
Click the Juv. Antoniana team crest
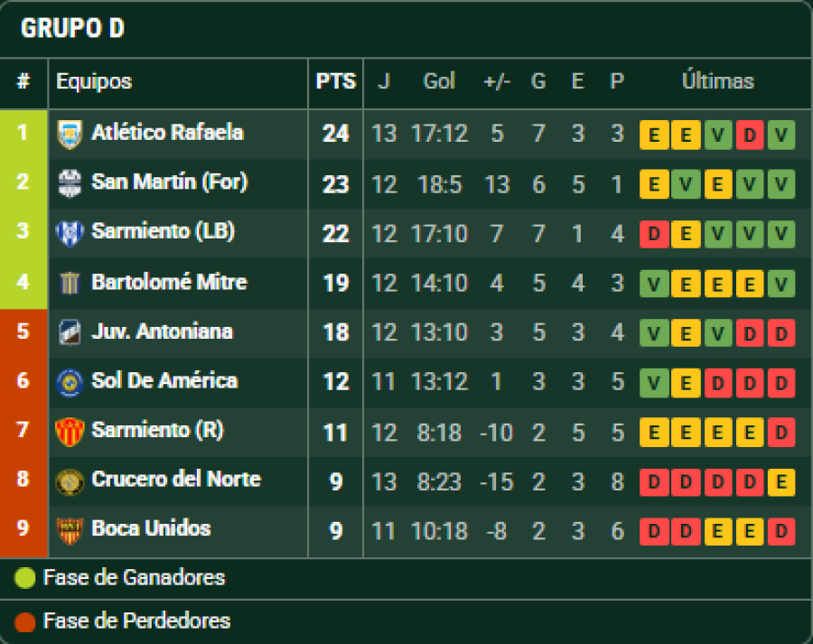tap(70, 332)
